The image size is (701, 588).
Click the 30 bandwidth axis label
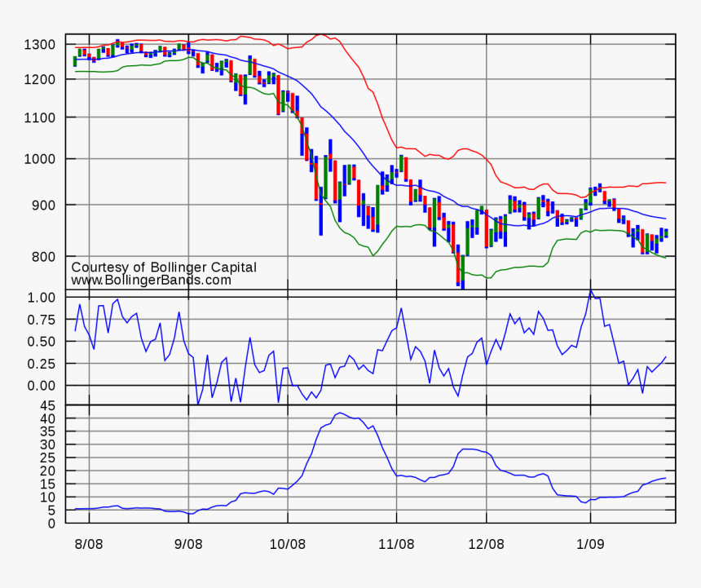click(x=47, y=445)
